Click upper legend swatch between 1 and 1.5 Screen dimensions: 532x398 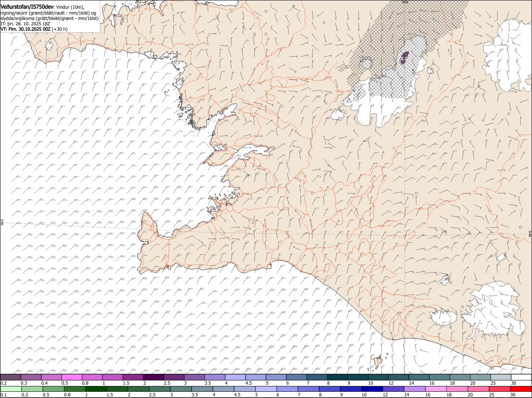(x=112, y=377)
